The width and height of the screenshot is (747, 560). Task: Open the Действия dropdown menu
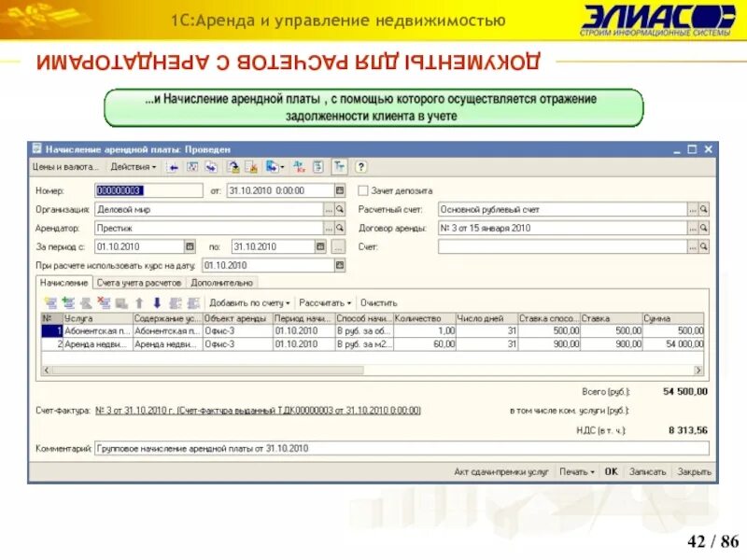pos(133,167)
